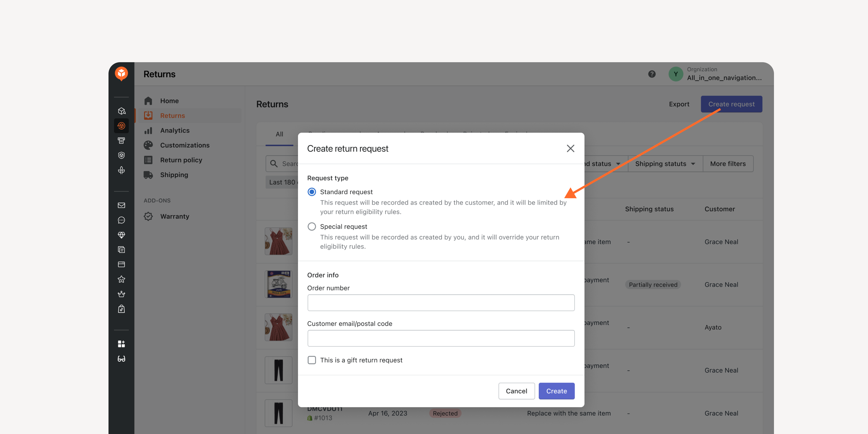Click the Shipping status column header
The width and height of the screenshot is (868, 434).
click(649, 209)
